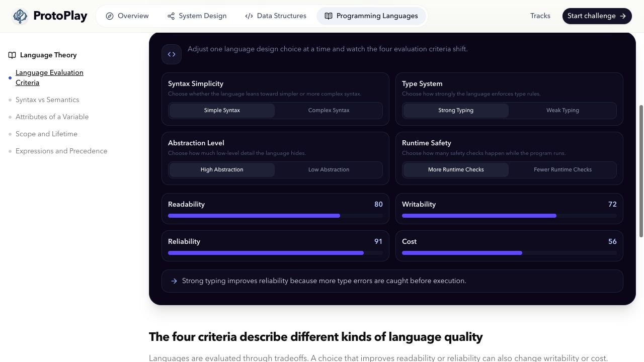Viewport: 644px width, 362px height.
Task: Click the page vertical scrollbar
Action: pos(641,171)
